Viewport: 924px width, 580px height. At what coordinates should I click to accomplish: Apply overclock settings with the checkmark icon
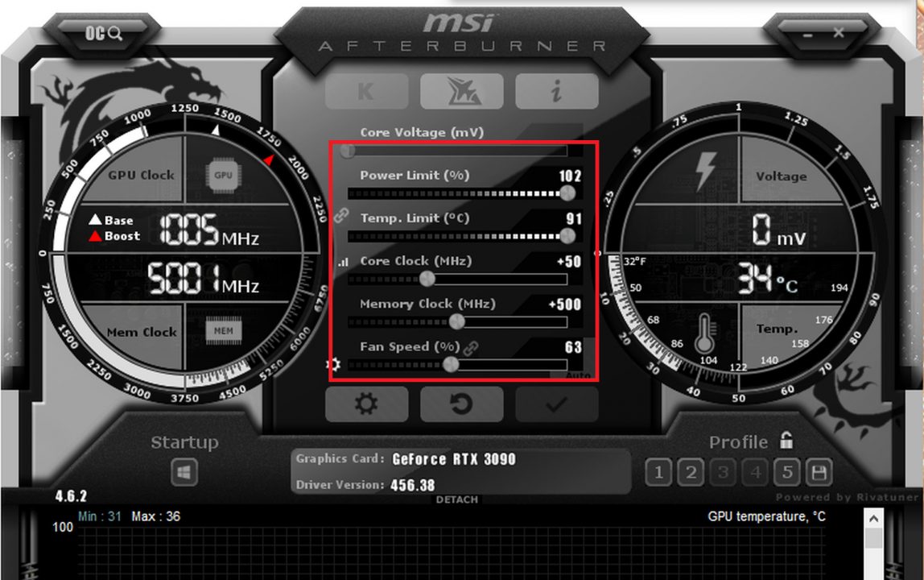click(557, 404)
